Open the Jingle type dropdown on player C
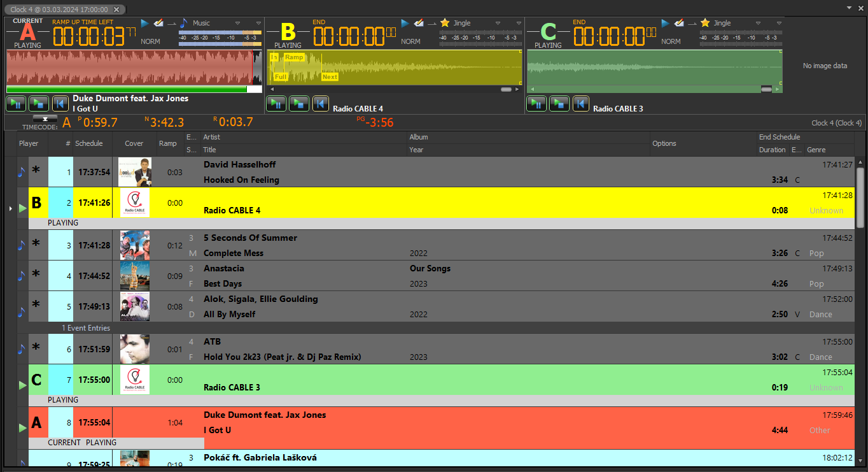This screenshot has height=472, width=868. pos(759,23)
